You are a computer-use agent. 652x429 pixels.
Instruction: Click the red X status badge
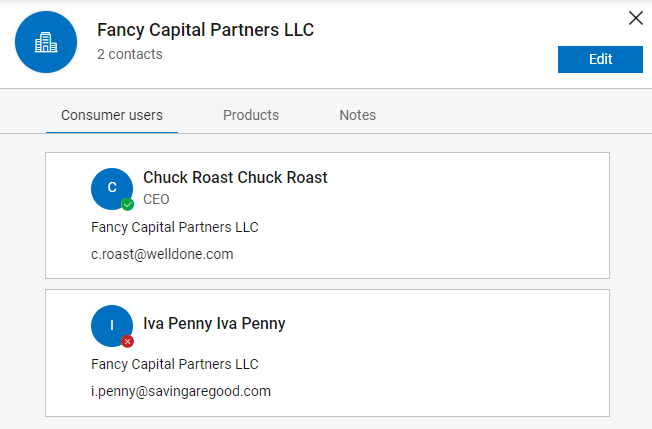[127, 342]
